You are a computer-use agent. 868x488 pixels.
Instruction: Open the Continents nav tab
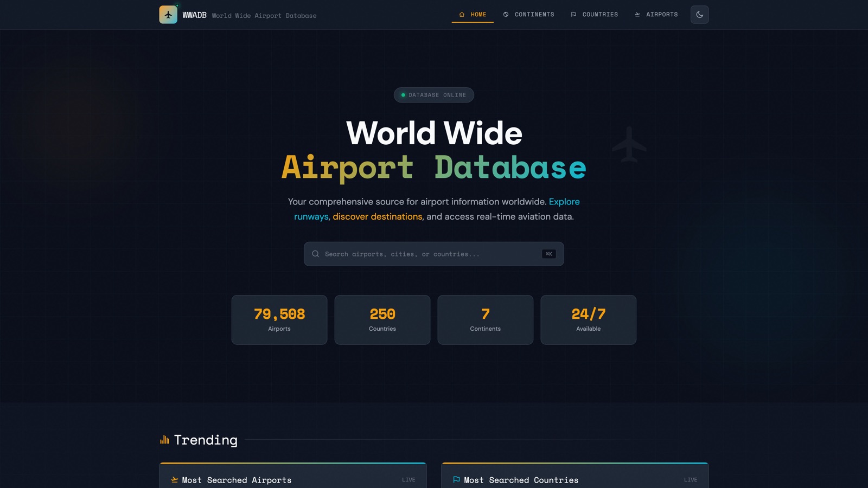click(x=528, y=15)
